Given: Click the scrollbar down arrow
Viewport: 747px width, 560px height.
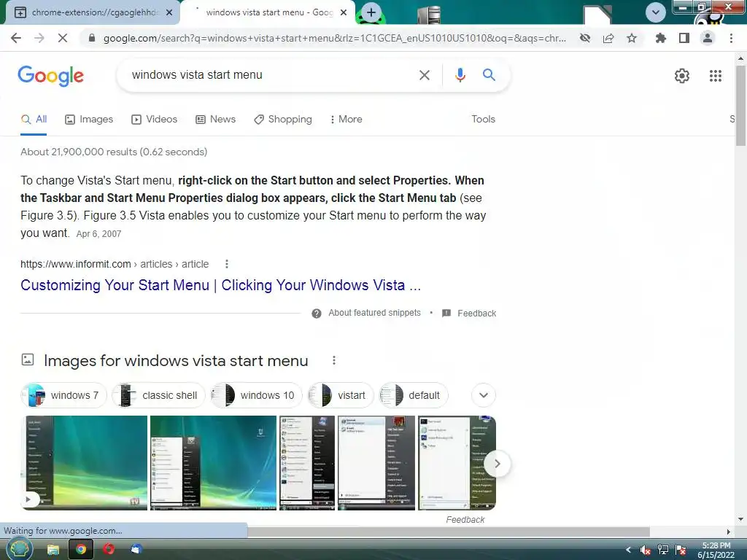Looking at the screenshot, I should [740, 519].
